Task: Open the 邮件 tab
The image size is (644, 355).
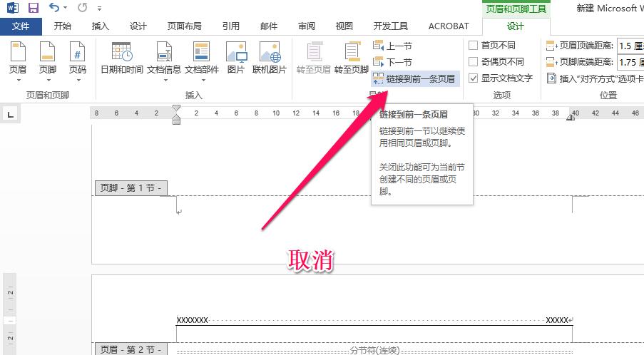Action: coord(269,26)
